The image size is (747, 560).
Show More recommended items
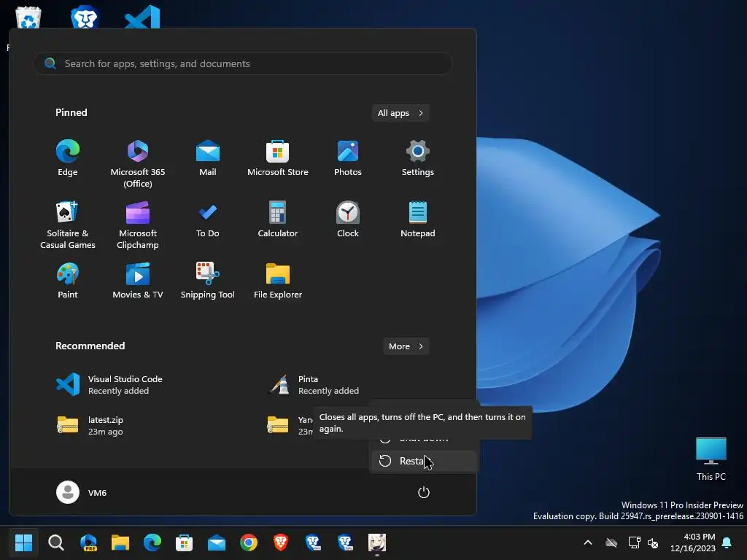pos(406,346)
